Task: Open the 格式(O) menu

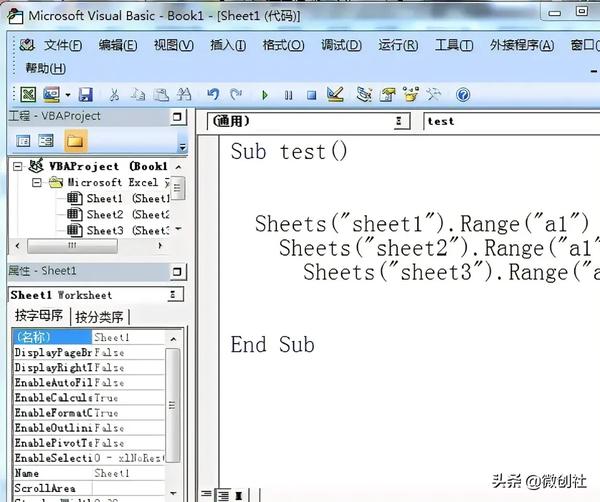Action: pos(283,46)
